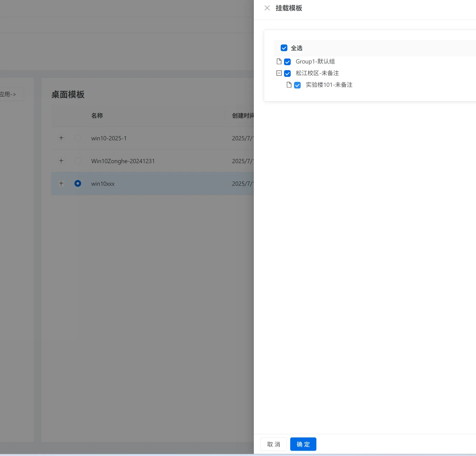Select the win10-2025-1 radio button
476x456 pixels.
(x=78, y=138)
